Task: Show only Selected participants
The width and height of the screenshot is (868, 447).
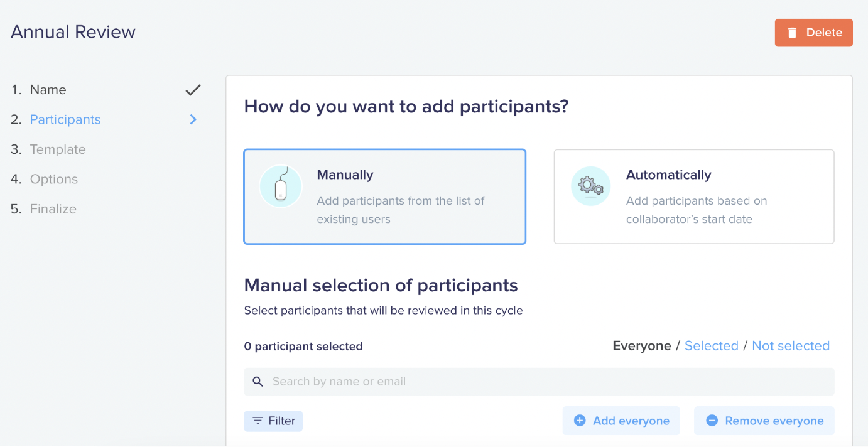Action: (711, 346)
